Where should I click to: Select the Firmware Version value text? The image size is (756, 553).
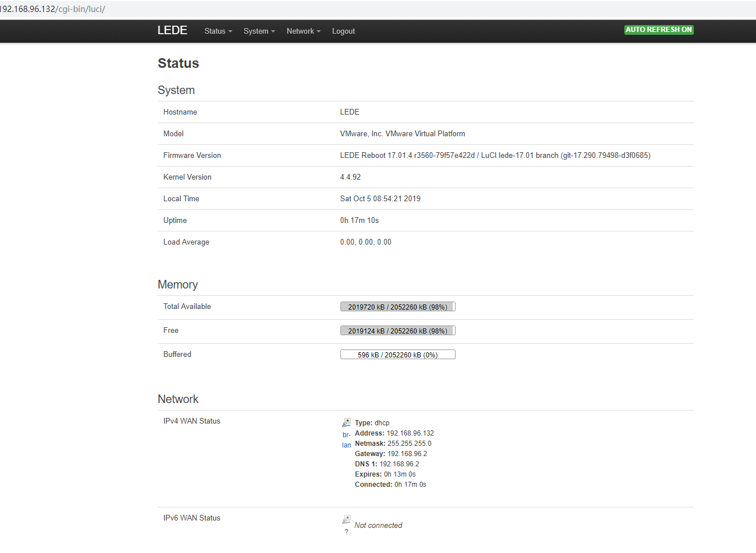(495, 155)
